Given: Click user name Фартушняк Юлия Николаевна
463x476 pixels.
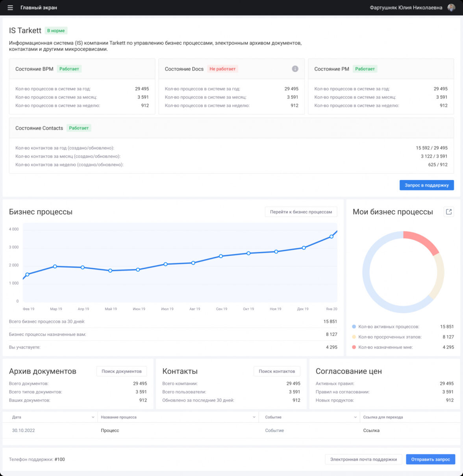Looking at the screenshot, I should click(406, 7).
